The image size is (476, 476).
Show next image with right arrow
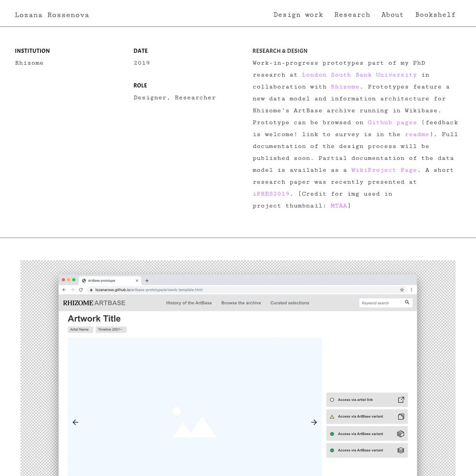pos(314,422)
